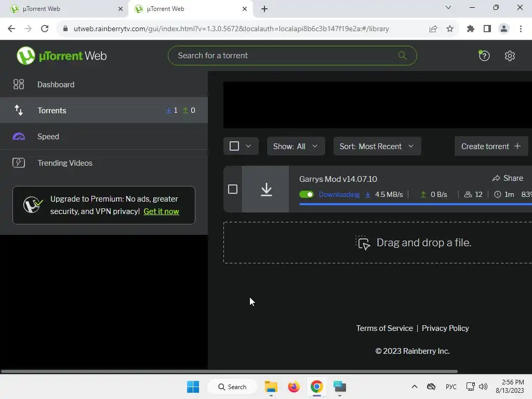
Task: Switch to the first uTorrent Web tab
Action: [64, 9]
